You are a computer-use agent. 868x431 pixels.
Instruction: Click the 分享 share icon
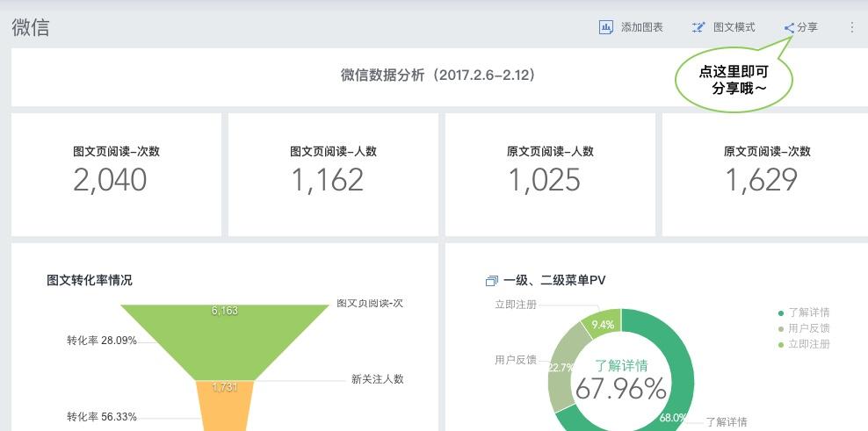[x=790, y=28]
